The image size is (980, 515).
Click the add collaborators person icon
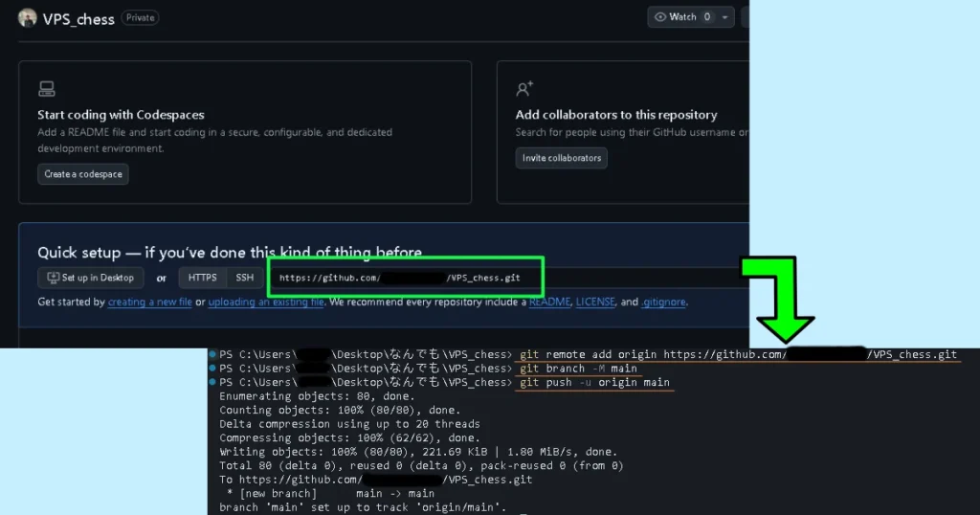524,89
